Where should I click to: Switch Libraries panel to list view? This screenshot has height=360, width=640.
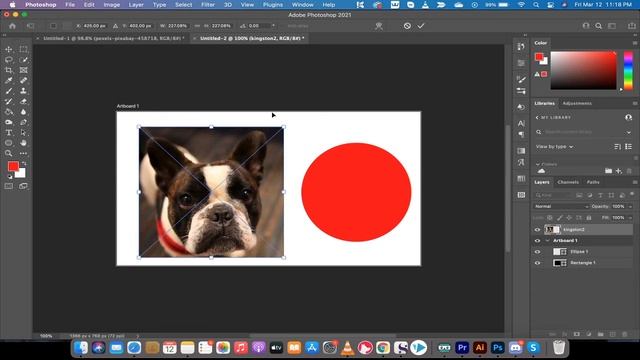coord(629,147)
